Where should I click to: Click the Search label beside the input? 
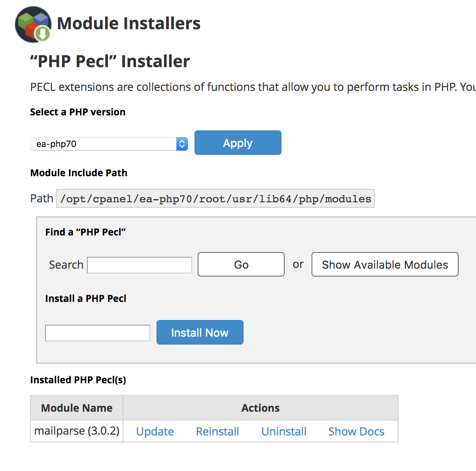click(x=66, y=265)
